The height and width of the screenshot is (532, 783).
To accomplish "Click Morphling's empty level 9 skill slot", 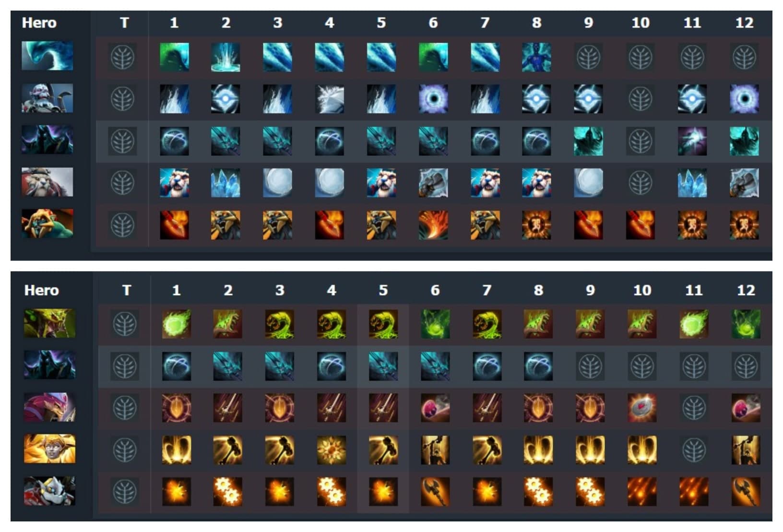I will 588,57.
